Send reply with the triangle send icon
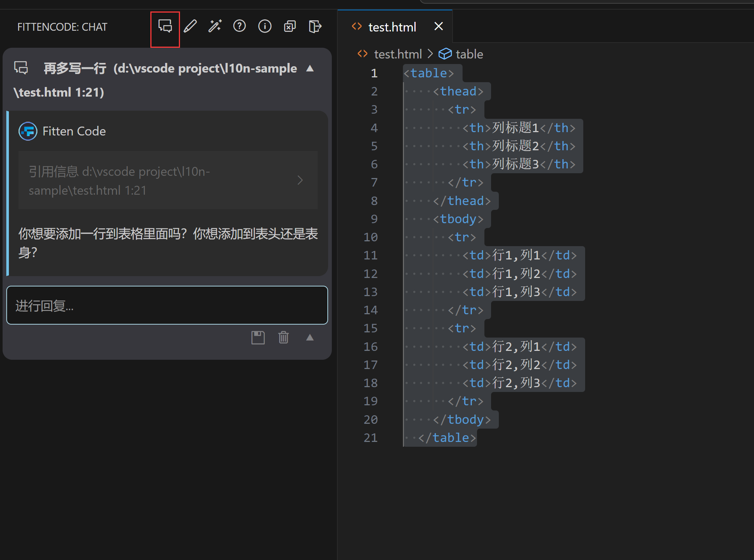 (x=310, y=337)
